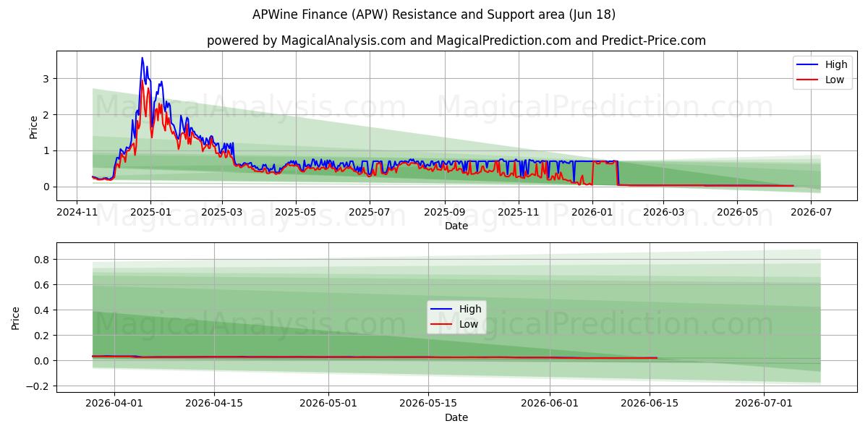Image resolution: width=868 pixels, height=434 pixels.
Task: Click the '0.4' y-axis tick on the bottom chart
Action: (41, 310)
